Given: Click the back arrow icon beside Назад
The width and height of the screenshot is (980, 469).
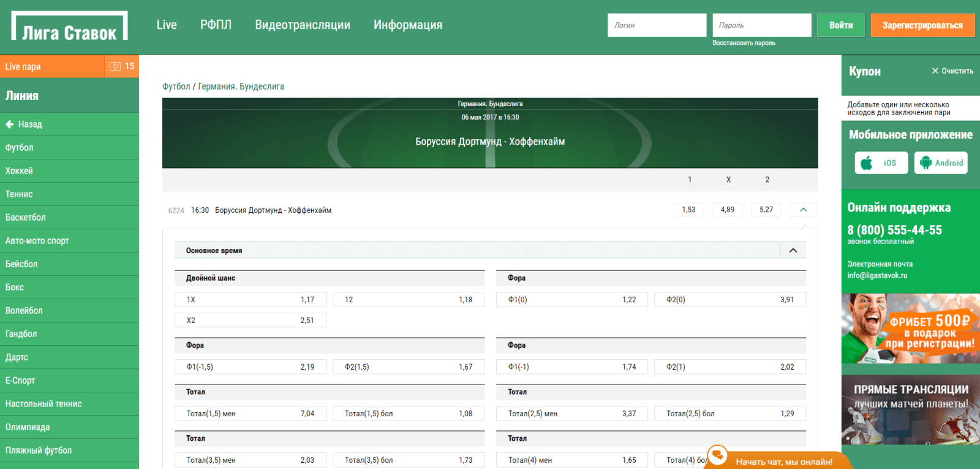Looking at the screenshot, I should pyautogui.click(x=10, y=124).
